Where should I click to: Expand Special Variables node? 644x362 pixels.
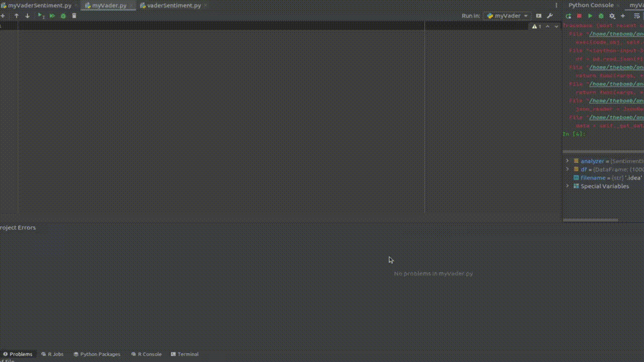(567, 186)
